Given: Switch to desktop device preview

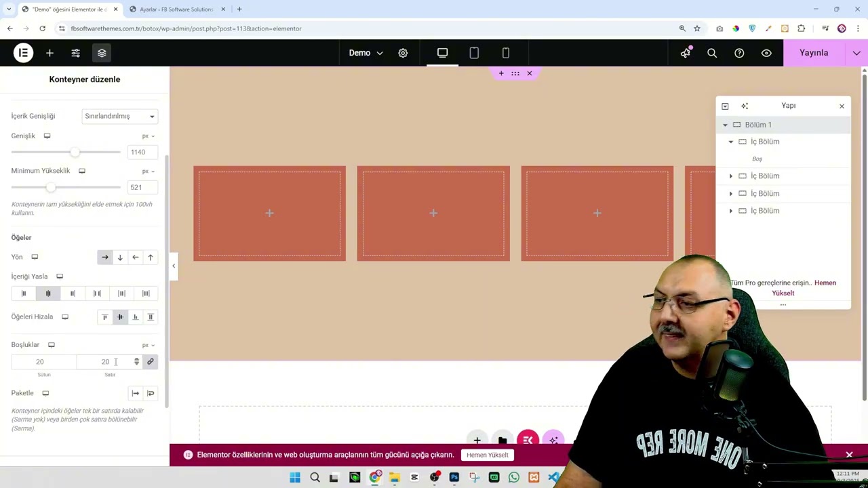Looking at the screenshot, I should coord(442,53).
